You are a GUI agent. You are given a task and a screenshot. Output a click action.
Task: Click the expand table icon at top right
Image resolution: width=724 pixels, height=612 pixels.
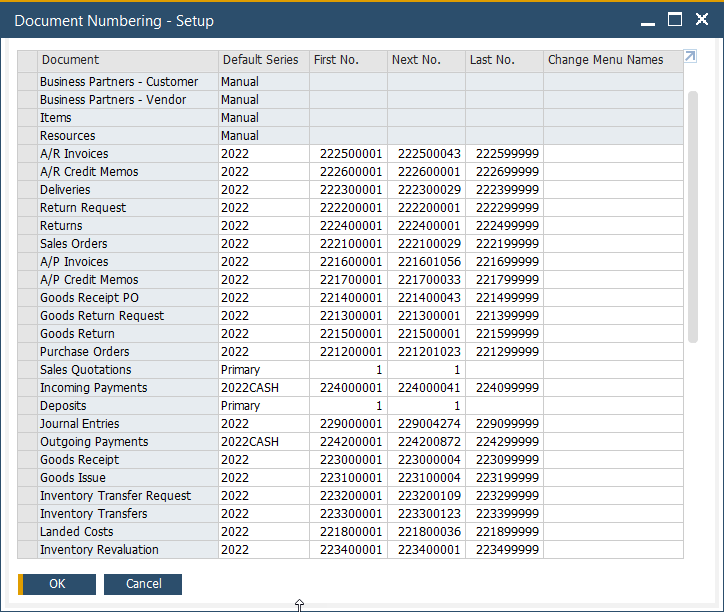[690, 57]
